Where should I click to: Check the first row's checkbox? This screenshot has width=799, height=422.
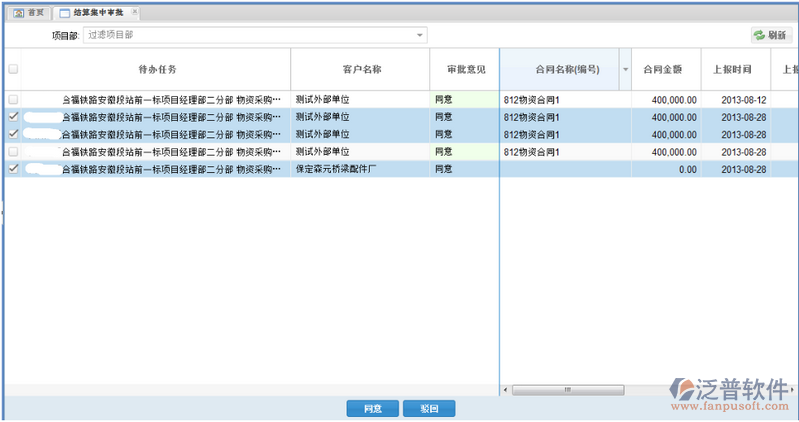[13, 100]
